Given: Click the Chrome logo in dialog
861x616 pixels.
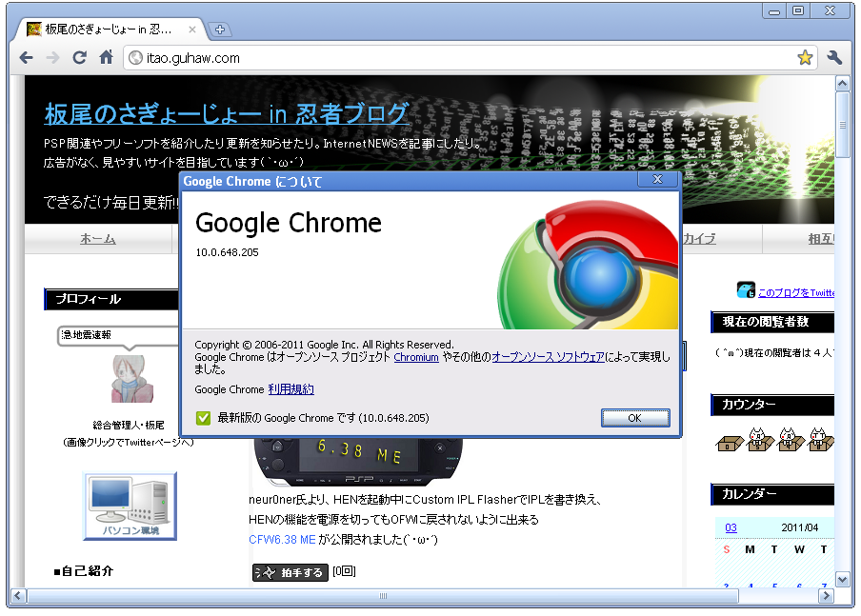Looking at the screenshot, I should pyautogui.click(x=588, y=266).
